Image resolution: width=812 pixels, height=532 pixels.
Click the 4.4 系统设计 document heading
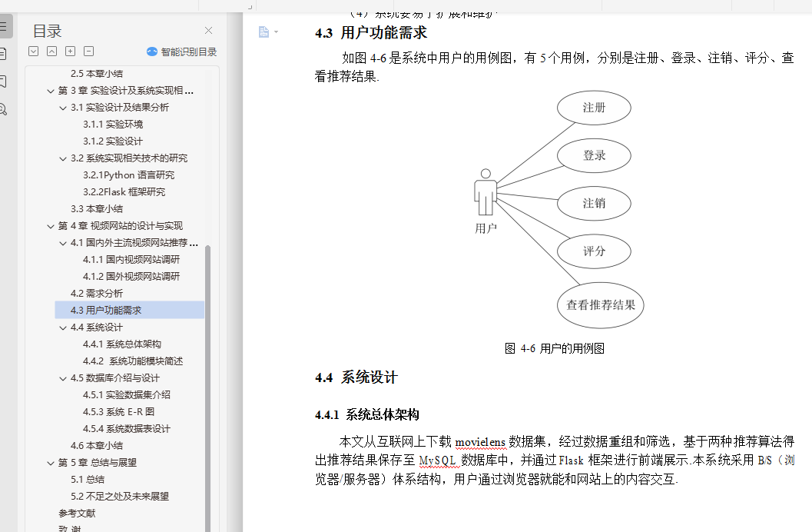[x=356, y=377]
